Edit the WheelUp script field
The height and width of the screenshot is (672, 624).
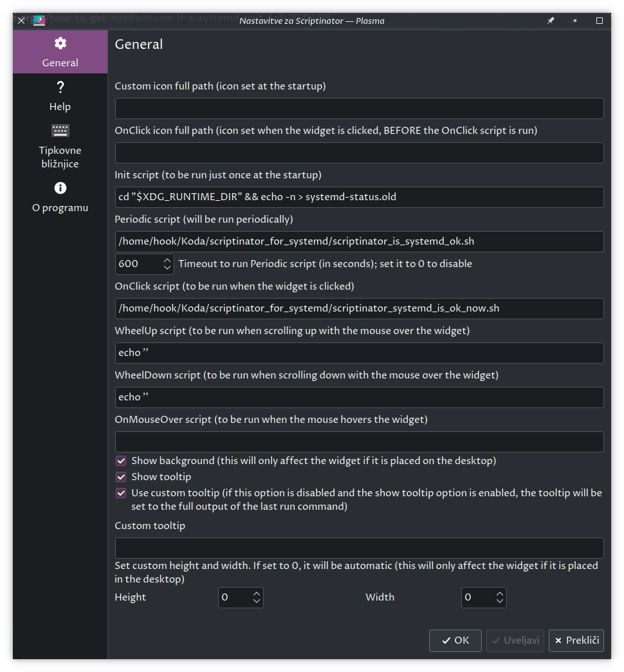tap(359, 353)
